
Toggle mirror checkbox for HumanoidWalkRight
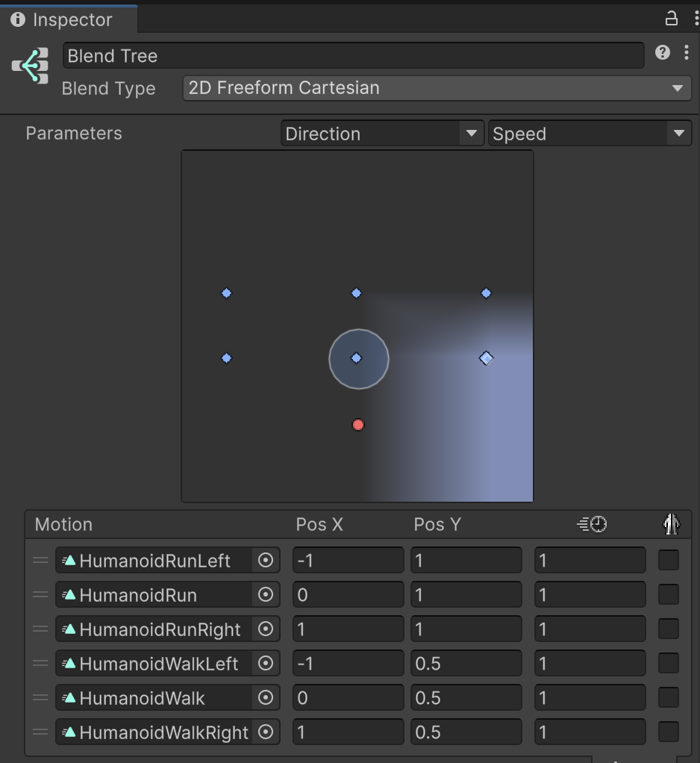tap(669, 732)
